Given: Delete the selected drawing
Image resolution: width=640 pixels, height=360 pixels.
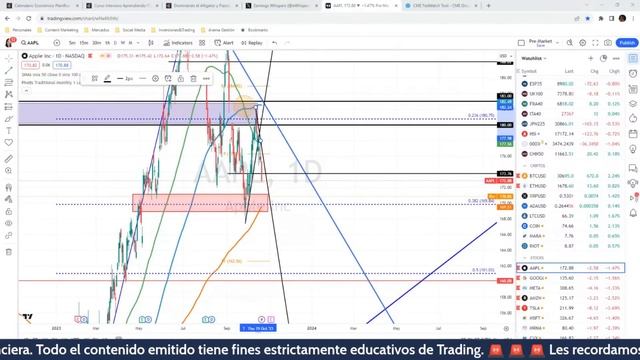Looking at the screenshot, I should (x=193, y=78).
